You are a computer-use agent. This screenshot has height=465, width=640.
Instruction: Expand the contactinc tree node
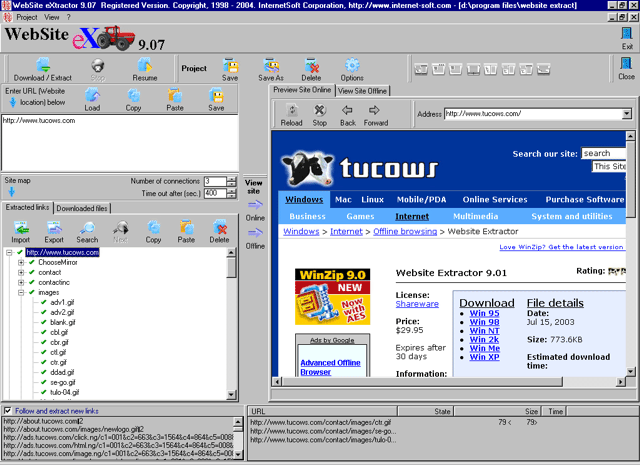click(x=21, y=283)
